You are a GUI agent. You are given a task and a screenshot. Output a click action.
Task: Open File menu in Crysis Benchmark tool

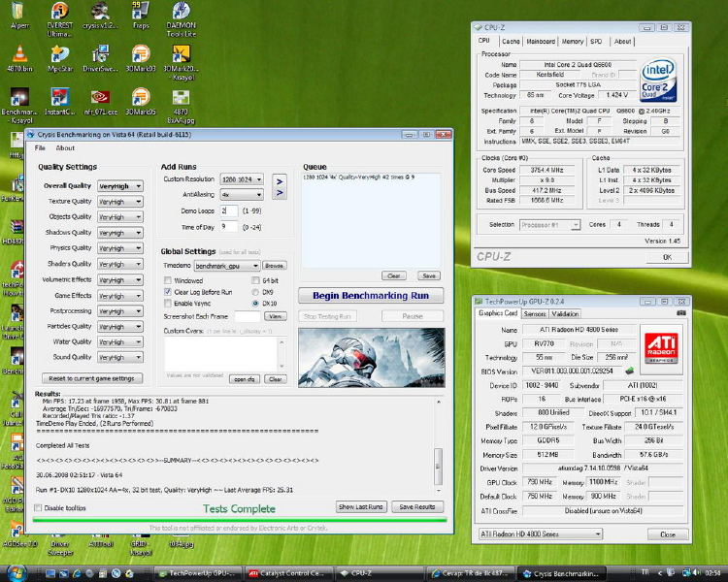[x=40, y=148]
